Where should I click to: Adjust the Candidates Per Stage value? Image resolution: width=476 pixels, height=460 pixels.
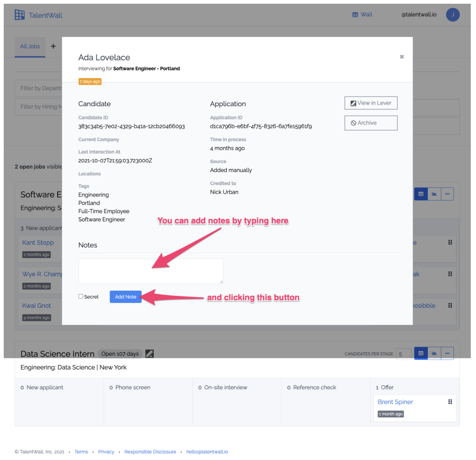click(x=403, y=354)
